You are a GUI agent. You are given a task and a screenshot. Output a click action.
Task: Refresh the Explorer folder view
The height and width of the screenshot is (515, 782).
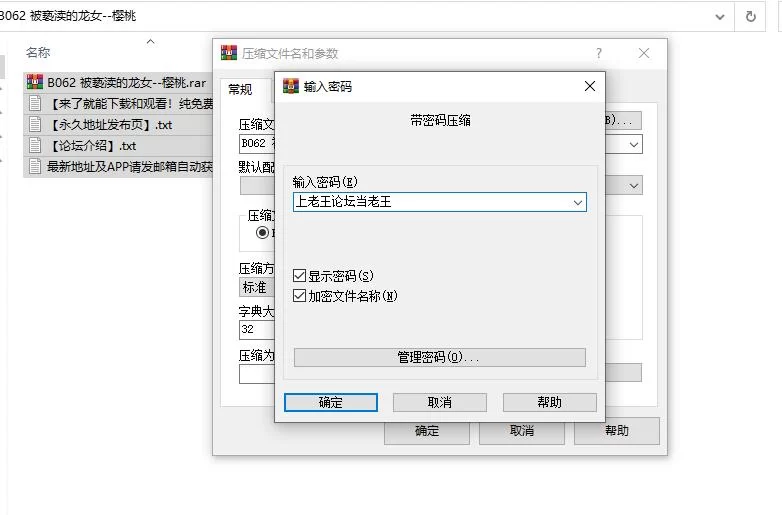click(x=750, y=16)
